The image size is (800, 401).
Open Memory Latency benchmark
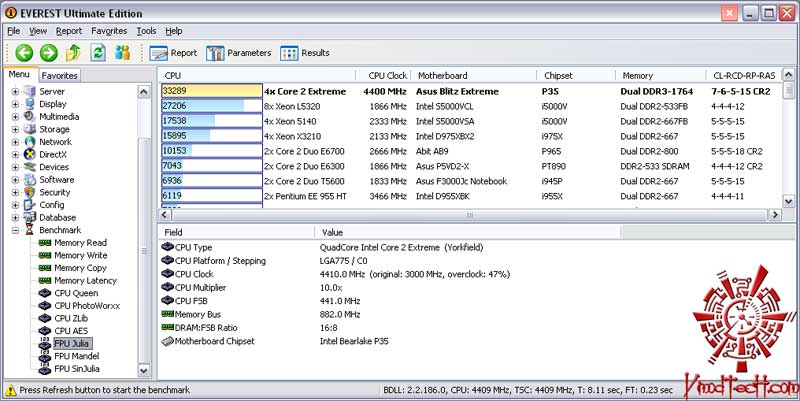(x=85, y=281)
